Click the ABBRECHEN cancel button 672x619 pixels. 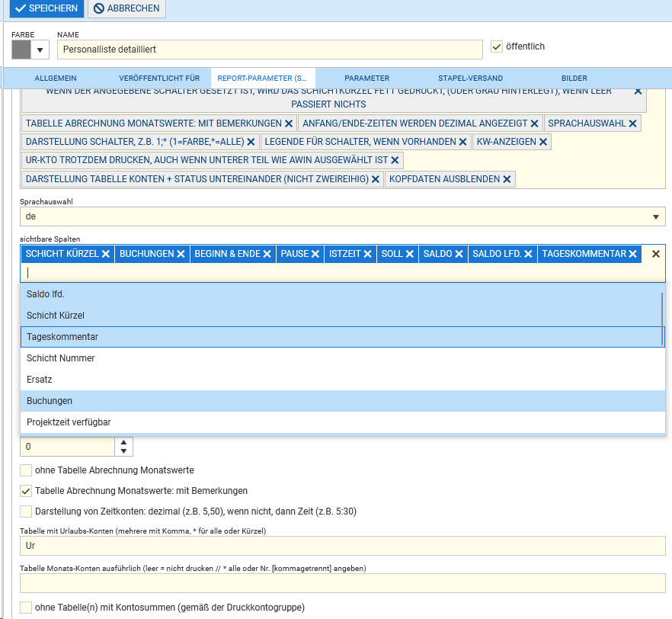point(126,8)
